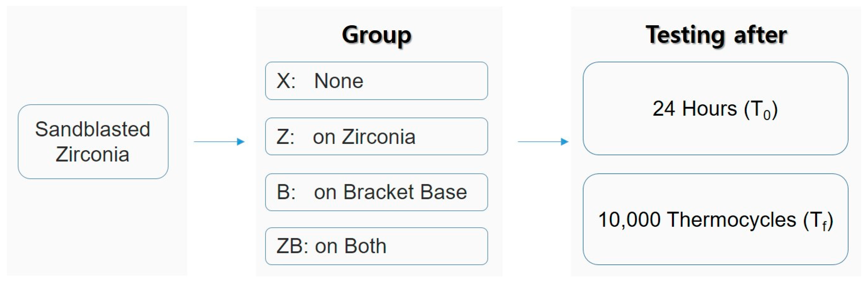Click the word None in the X row
868x282 pixels.
coord(339,81)
